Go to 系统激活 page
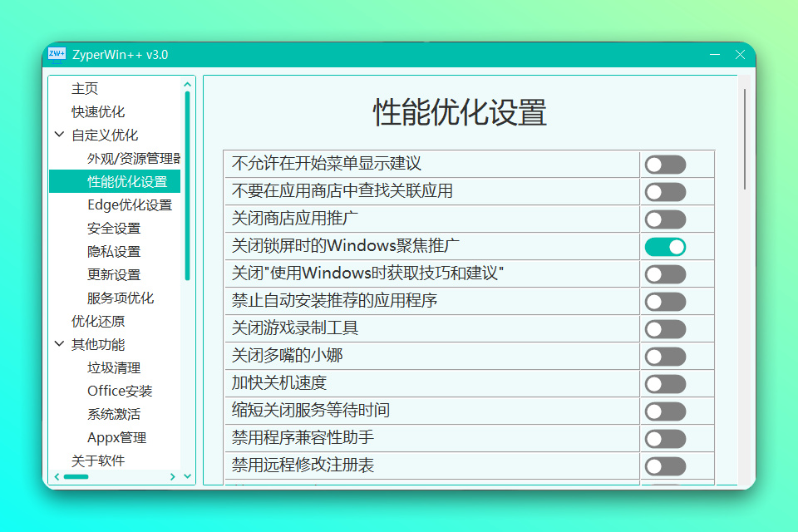 (x=114, y=415)
